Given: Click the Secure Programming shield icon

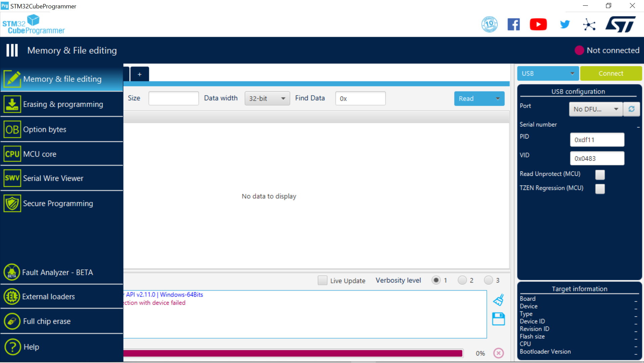Looking at the screenshot, I should 12,203.
